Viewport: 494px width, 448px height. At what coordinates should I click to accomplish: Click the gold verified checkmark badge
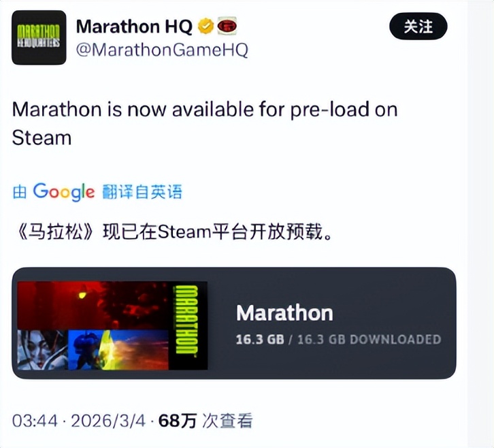(205, 26)
